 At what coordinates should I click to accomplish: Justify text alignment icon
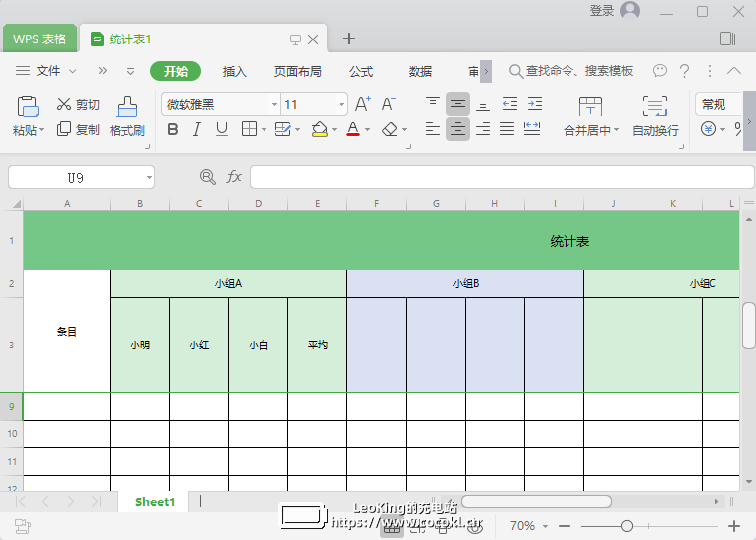tap(506, 129)
